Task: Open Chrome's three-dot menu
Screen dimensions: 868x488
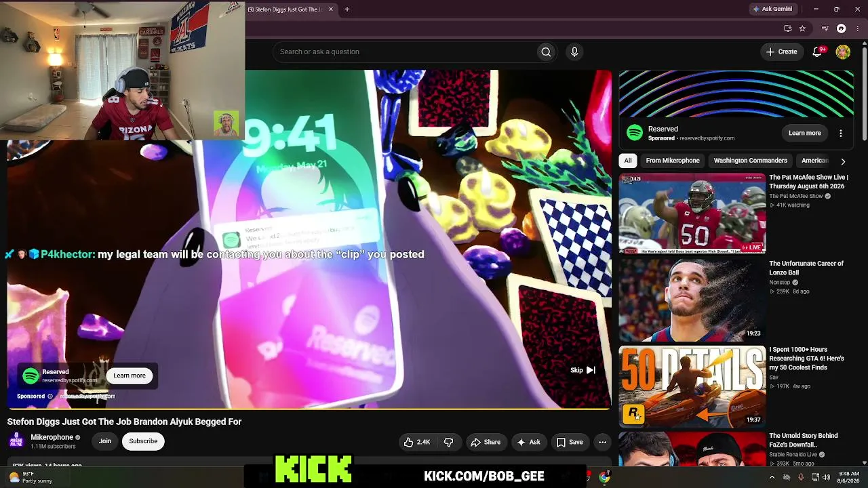Action: (858, 28)
